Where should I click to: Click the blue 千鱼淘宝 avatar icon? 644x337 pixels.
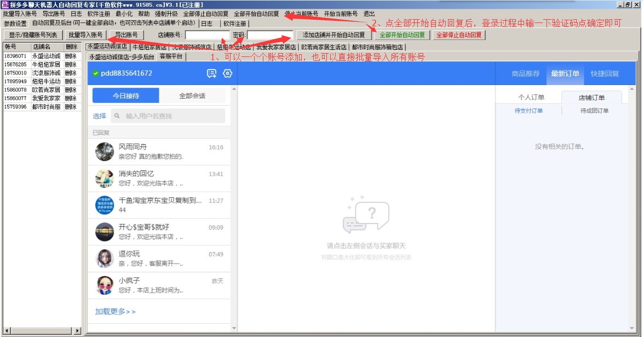105,205
